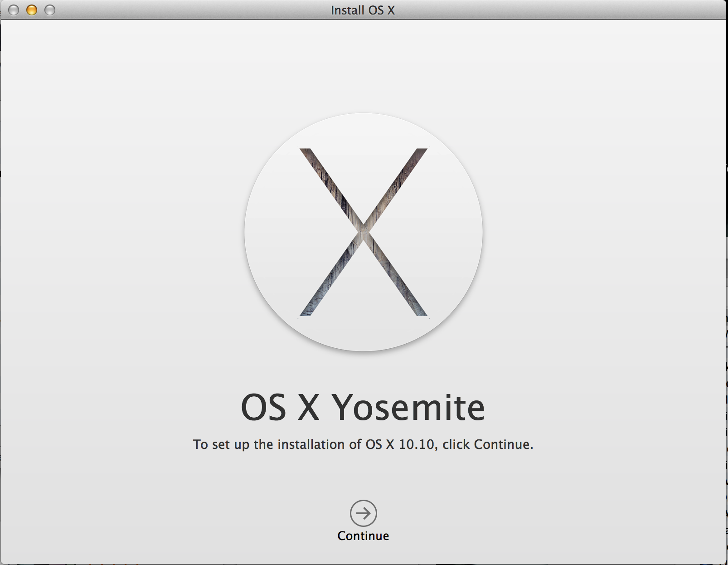The image size is (728, 565).
Task: Click the disabled zoom window button
Action: 50,10
